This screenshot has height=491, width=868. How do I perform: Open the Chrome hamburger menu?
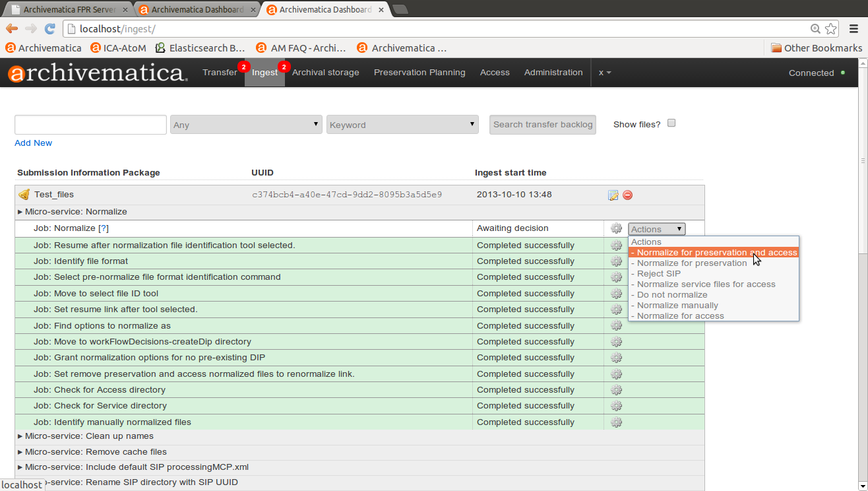pyautogui.click(x=853, y=28)
